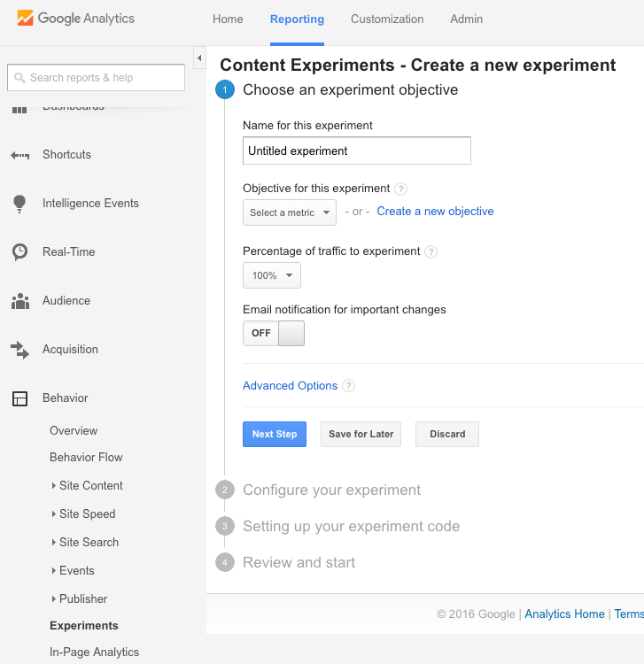Open Behavior Overview

point(74,430)
